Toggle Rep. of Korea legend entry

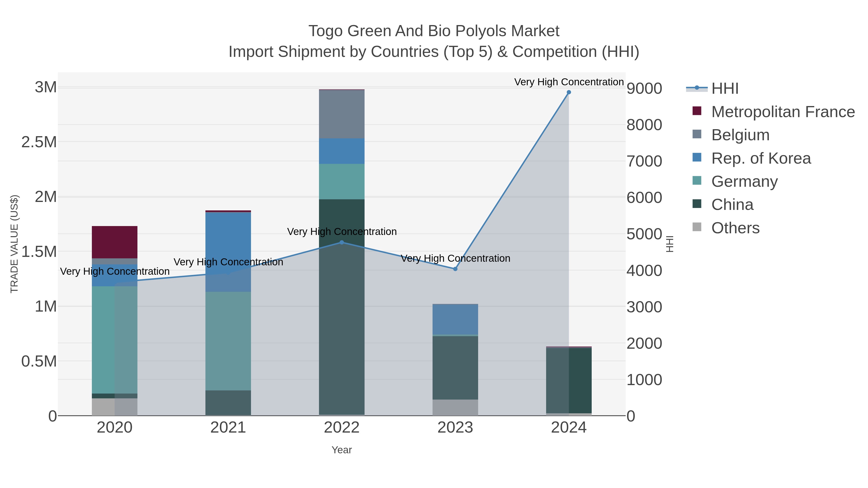click(751, 158)
